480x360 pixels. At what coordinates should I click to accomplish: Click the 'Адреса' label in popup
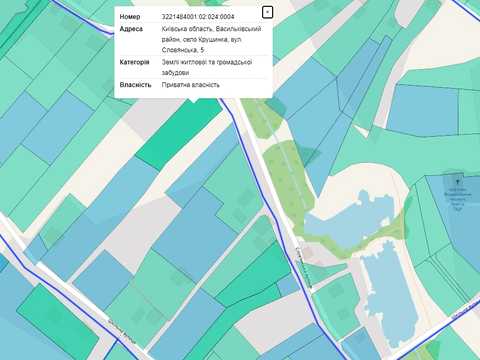pyautogui.click(x=131, y=29)
